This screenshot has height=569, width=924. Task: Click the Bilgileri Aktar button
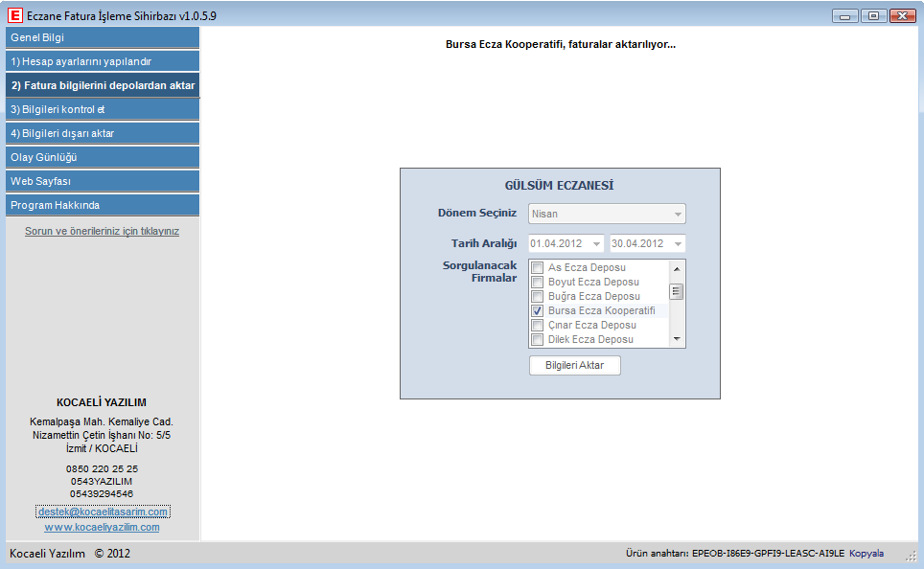click(574, 365)
